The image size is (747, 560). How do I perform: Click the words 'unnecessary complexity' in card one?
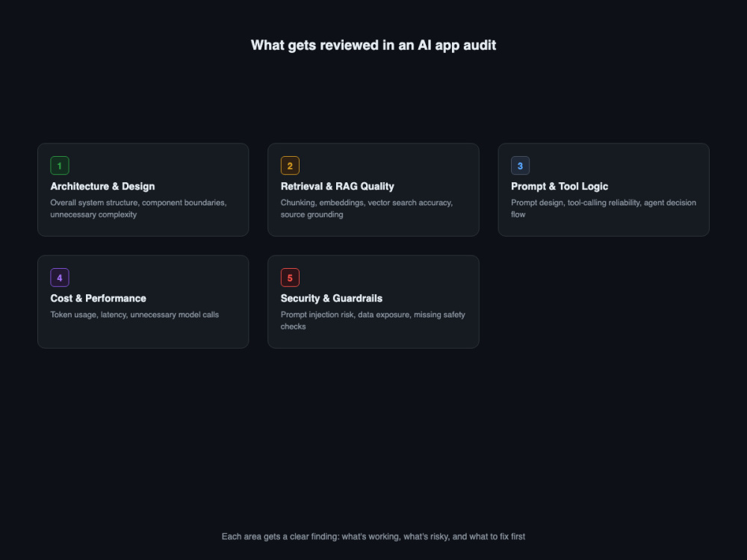point(93,215)
